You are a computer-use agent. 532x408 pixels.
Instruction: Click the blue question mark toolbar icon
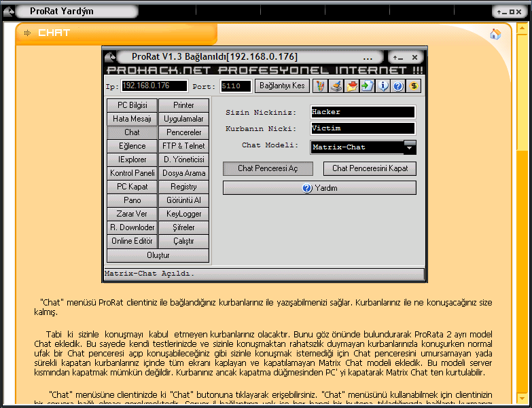pyautogui.click(x=398, y=86)
